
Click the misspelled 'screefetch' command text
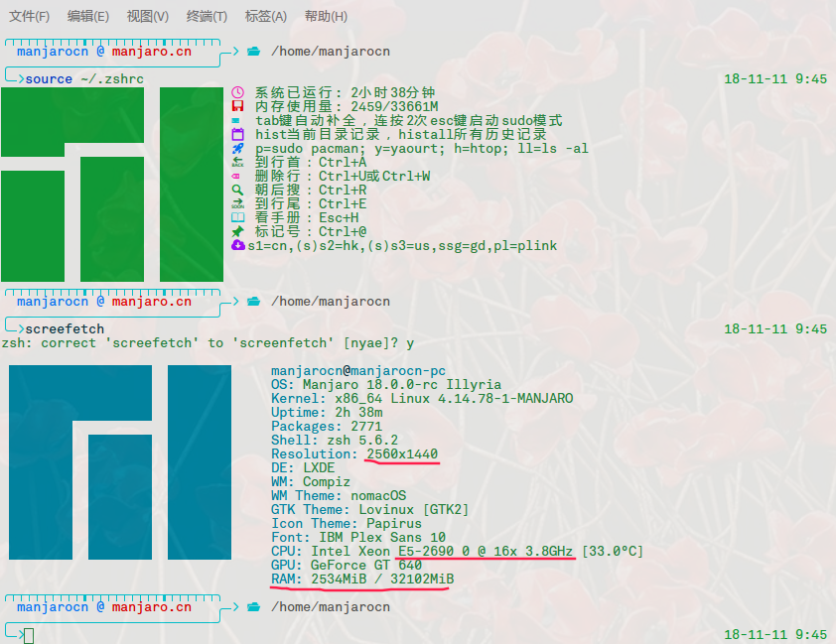(x=65, y=329)
